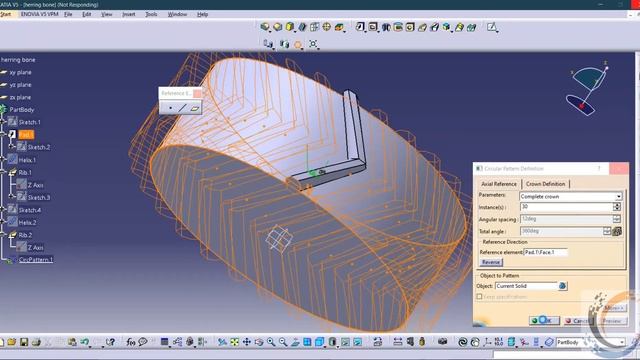The height and width of the screenshot is (360, 640).
Task: Click the Sketcher icon in top toolbar
Action: pos(492,27)
